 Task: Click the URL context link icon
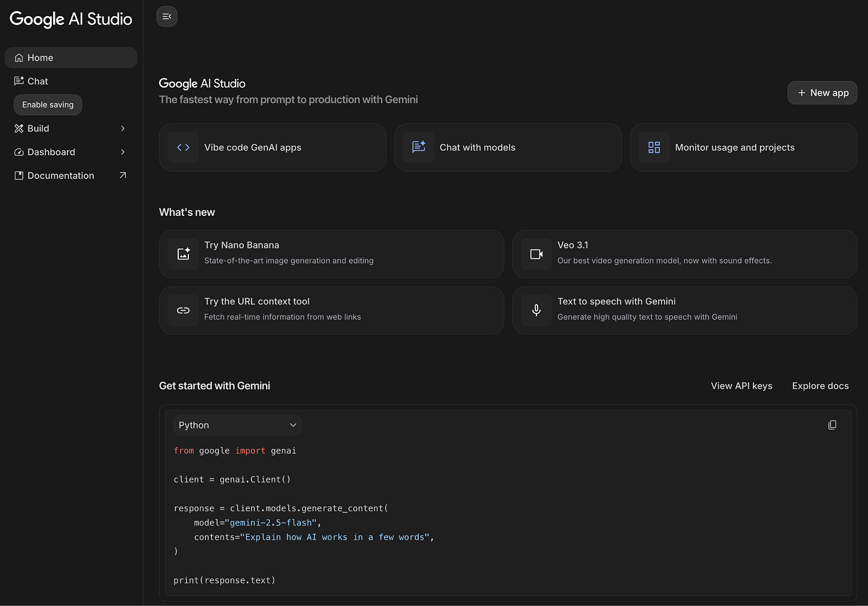(x=184, y=310)
